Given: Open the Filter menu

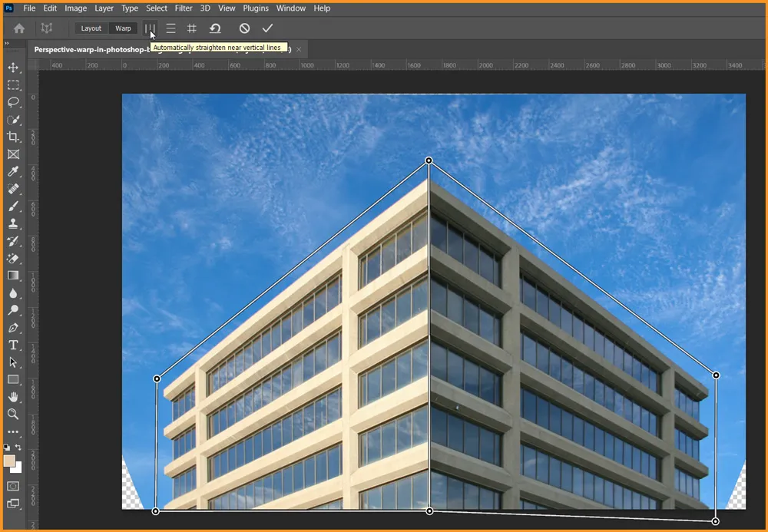Looking at the screenshot, I should (x=184, y=8).
